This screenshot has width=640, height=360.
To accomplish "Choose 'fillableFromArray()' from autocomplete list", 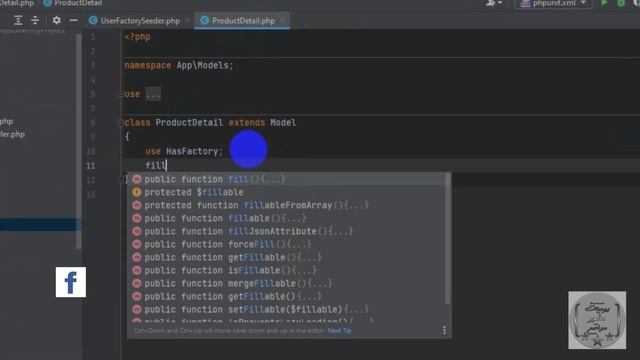I will tap(287, 205).
